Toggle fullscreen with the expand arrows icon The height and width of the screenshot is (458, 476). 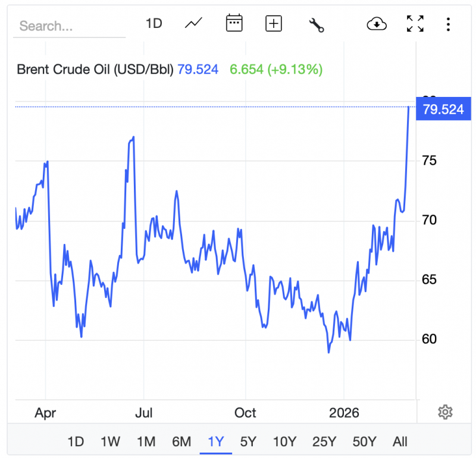click(x=415, y=24)
